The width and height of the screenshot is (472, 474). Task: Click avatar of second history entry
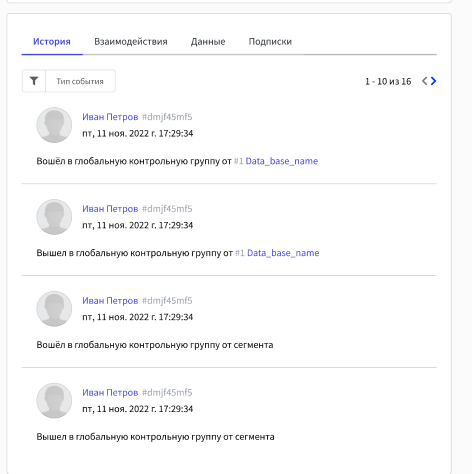tap(54, 217)
